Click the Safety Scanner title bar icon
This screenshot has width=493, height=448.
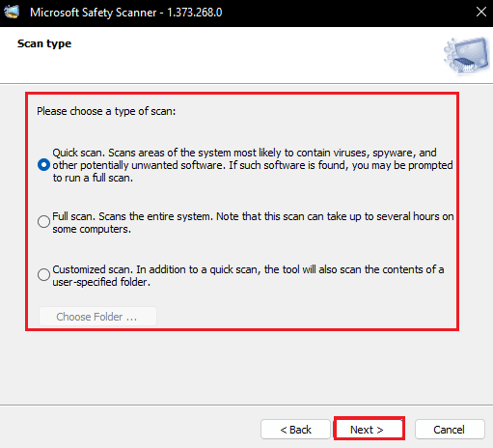coord(12,12)
